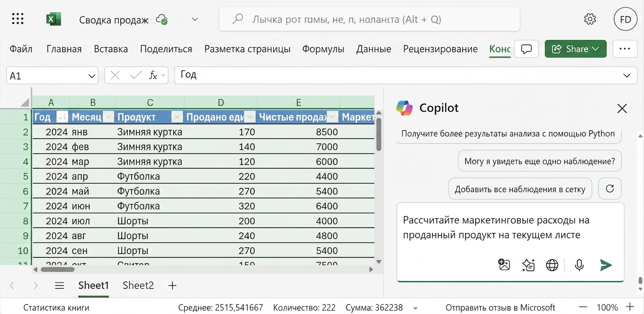
Task: Add image to Copilot prompt
Action: tap(504, 265)
